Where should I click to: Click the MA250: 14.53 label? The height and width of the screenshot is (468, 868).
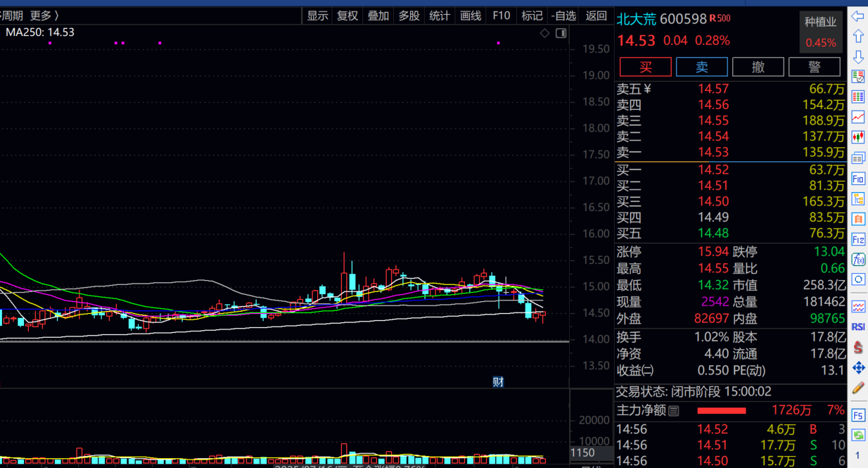click(40, 32)
